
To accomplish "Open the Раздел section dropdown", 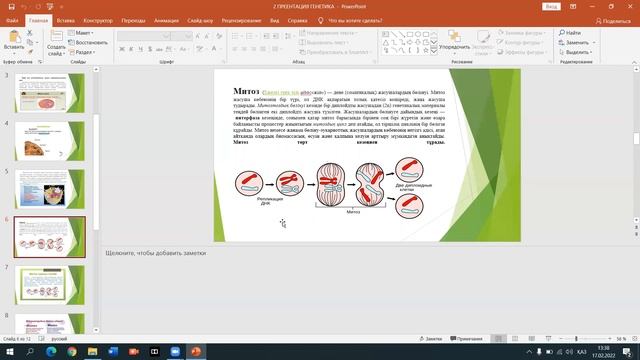I will point(82,52).
